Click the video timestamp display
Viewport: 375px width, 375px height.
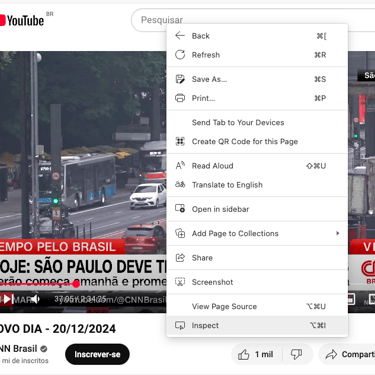coord(80,299)
